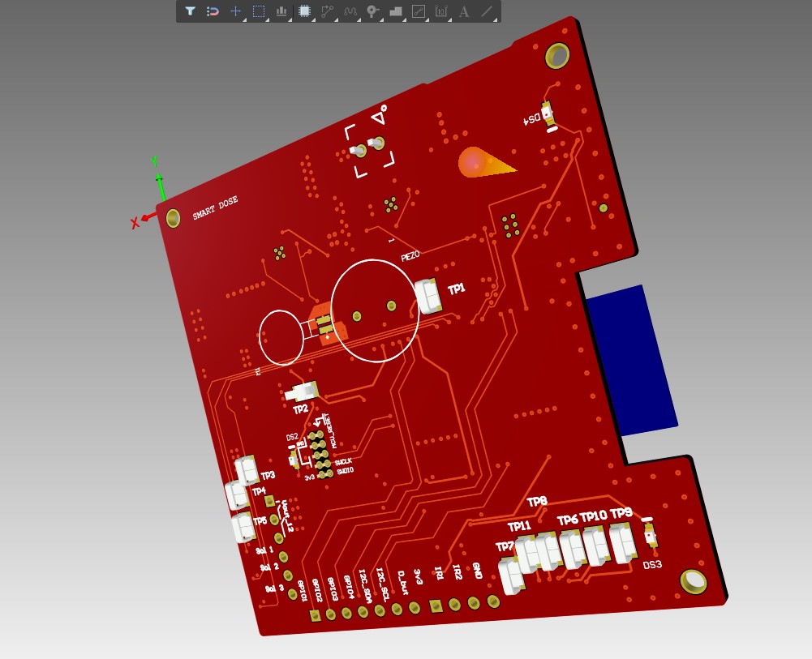Select the mounting hole beside SMART DOSE
812x659 pixels.
tap(173, 218)
